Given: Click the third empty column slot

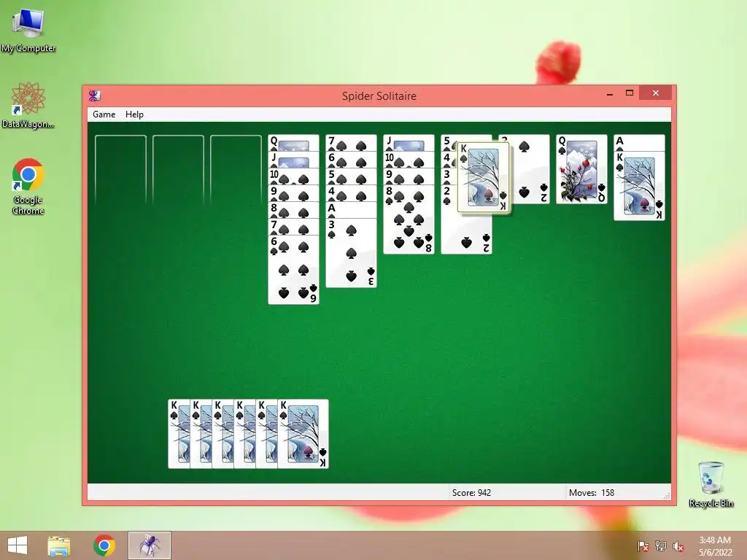Looking at the screenshot, I should click(236, 170).
